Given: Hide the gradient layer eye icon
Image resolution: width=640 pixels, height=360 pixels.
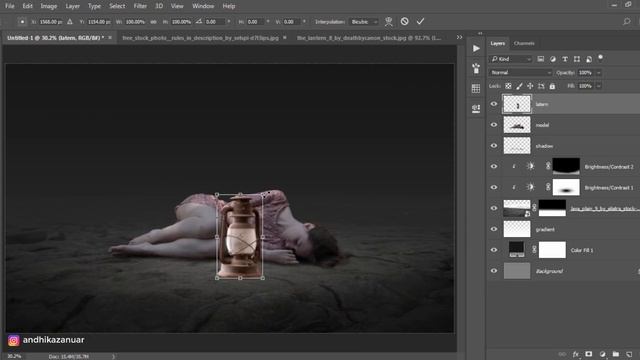Looking at the screenshot, I should point(494,229).
